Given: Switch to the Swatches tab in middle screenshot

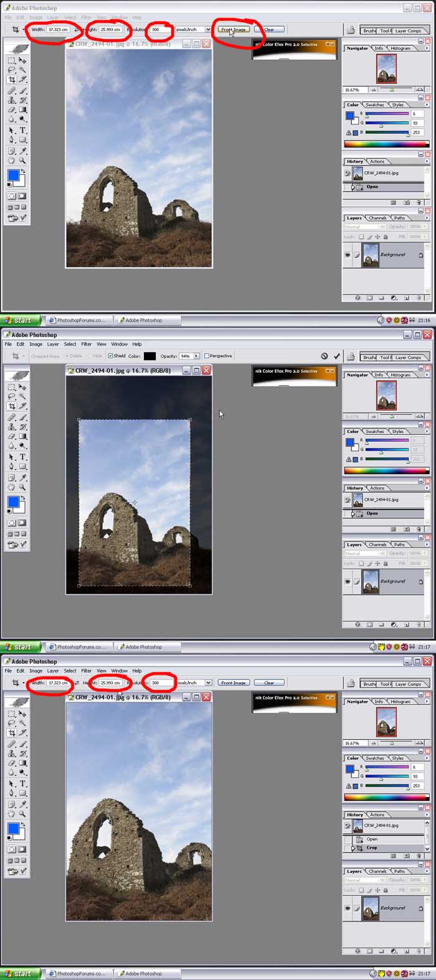Looking at the screenshot, I should click(375, 431).
